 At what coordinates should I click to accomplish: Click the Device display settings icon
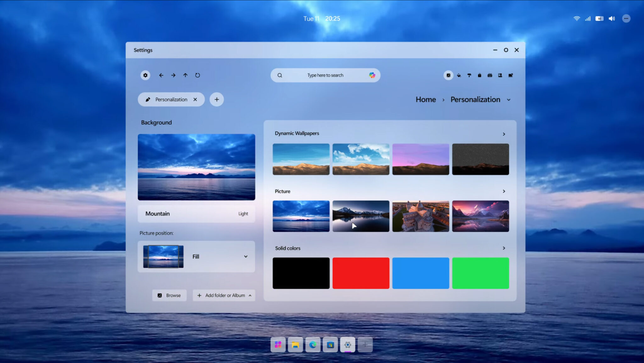click(511, 75)
